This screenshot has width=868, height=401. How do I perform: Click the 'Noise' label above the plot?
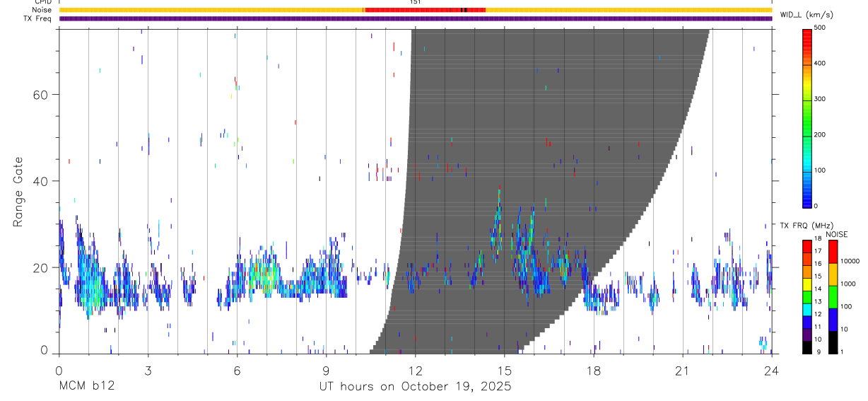click(42, 10)
